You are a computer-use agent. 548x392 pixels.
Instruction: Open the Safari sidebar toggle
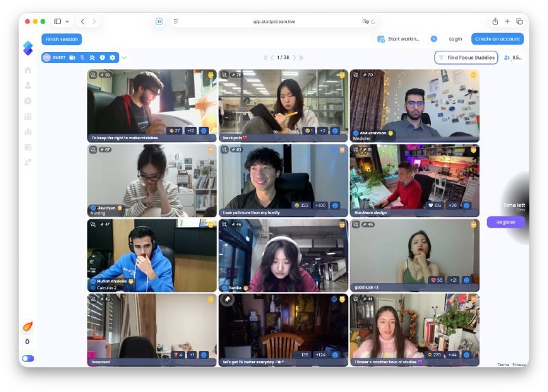pos(58,21)
